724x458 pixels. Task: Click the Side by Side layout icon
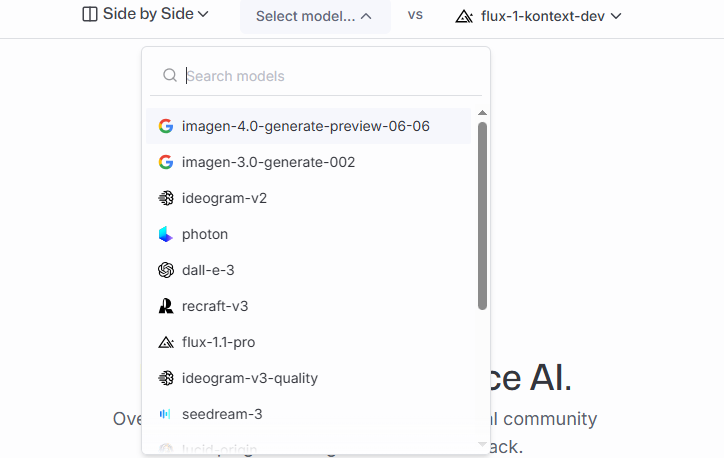pyautogui.click(x=90, y=15)
